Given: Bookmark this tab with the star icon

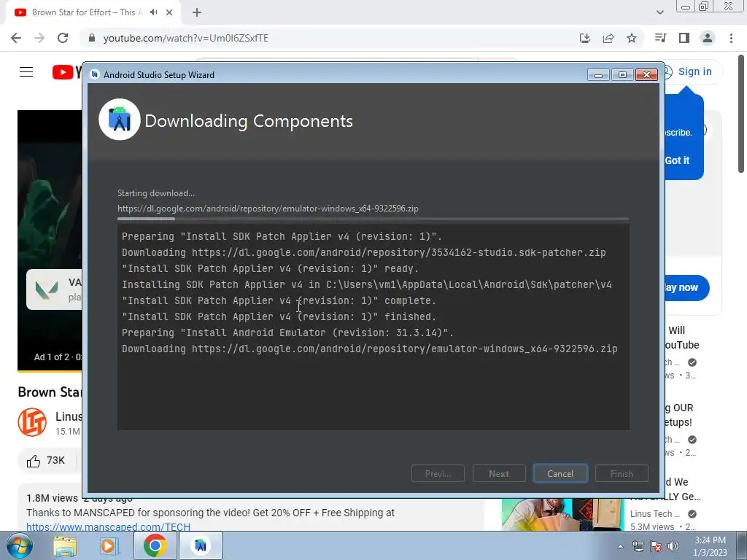Looking at the screenshot, I should tap(632, 38).
